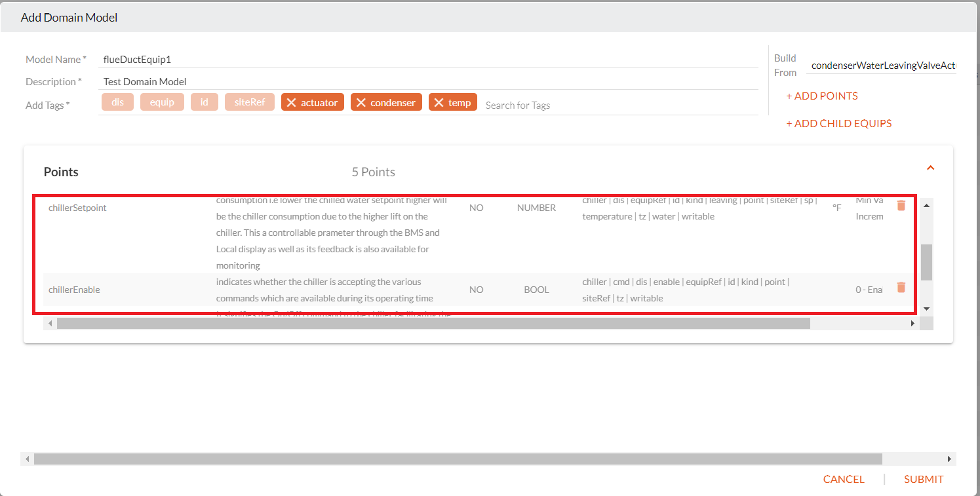The height and width of the screenshot is (496, 980).
Task: Click the BOOL kind cell
Action: coord(536,290)
